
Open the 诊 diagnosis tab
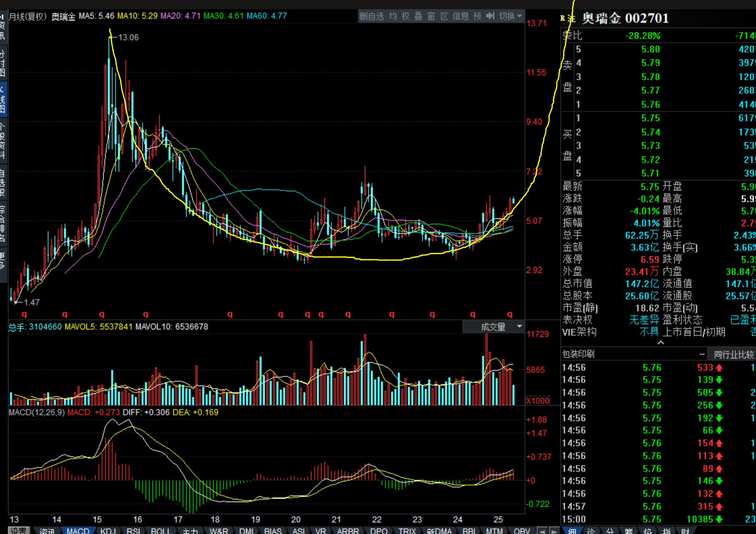tap(591, 531)
